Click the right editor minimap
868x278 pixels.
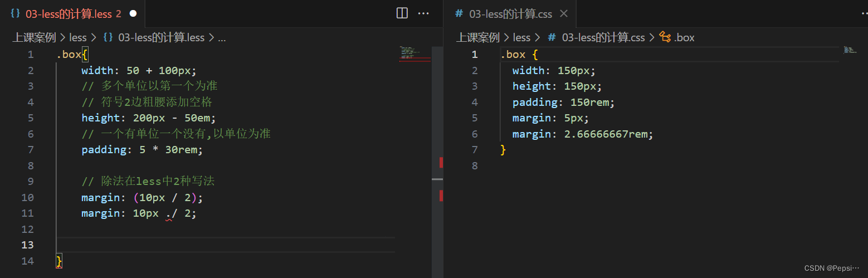[849, 50]
